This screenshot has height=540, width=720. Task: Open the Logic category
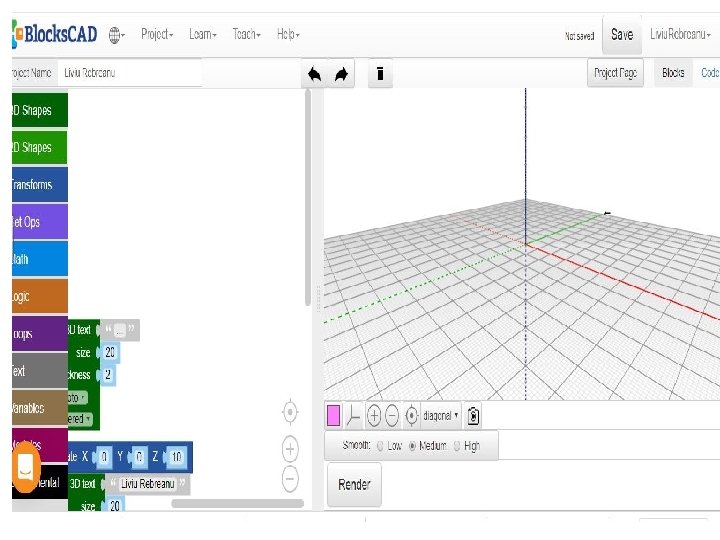pyautogui.click(x=40, y=296)
